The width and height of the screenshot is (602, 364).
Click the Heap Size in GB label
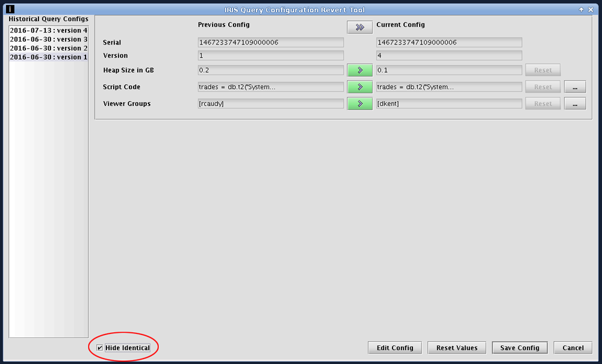click(128, 70)
